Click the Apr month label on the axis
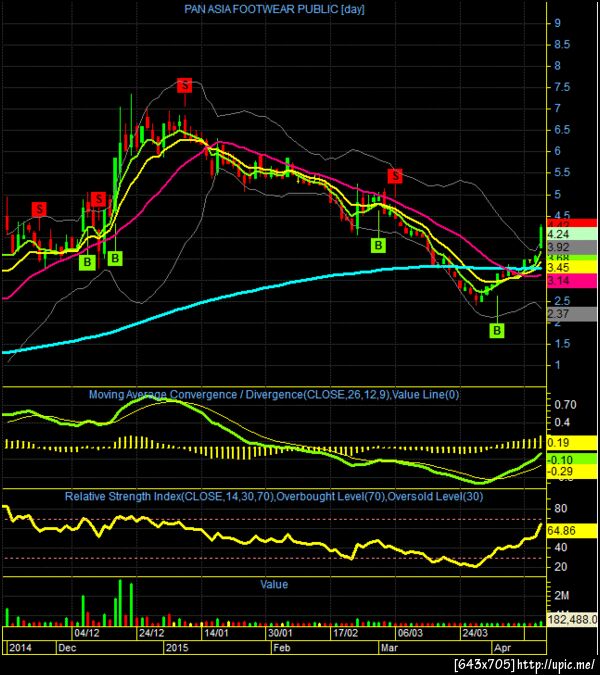 [502, 647]
